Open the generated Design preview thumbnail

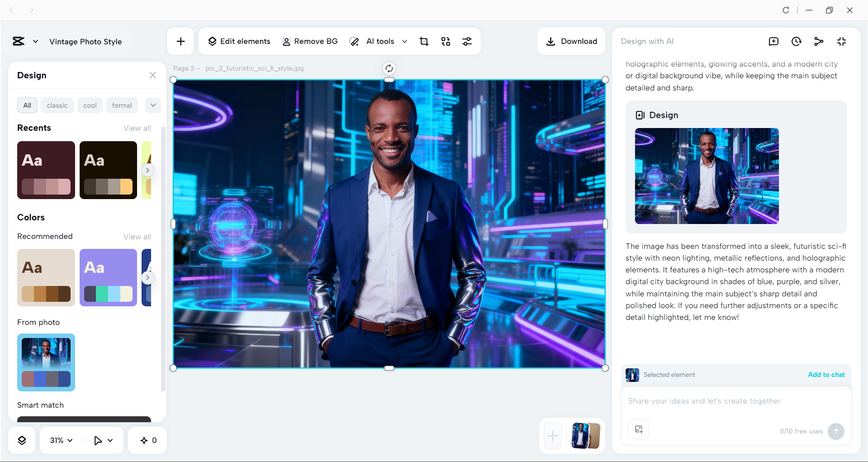[x=707, y=176]
